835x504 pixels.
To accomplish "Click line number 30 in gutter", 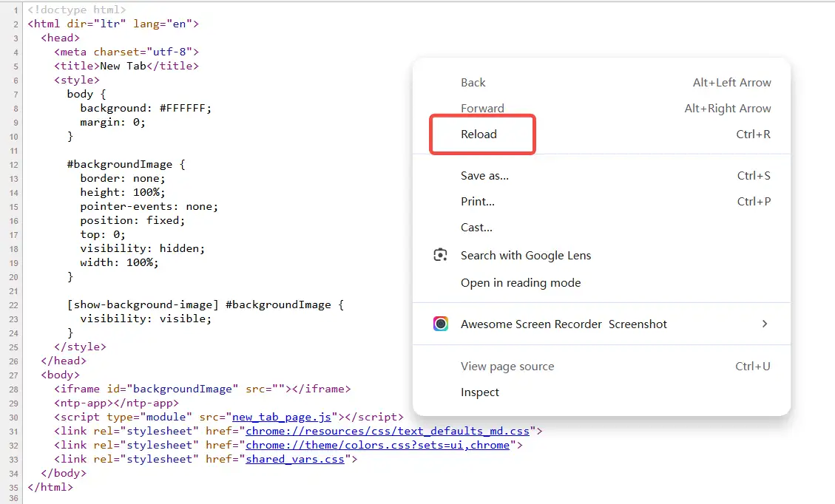I will coord(13,418).
